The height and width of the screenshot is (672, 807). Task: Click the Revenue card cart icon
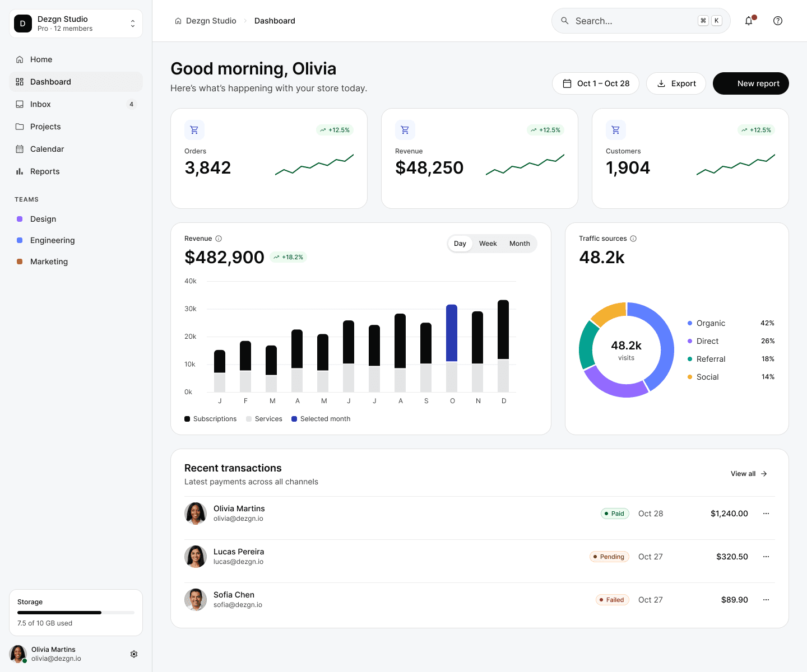405,130
